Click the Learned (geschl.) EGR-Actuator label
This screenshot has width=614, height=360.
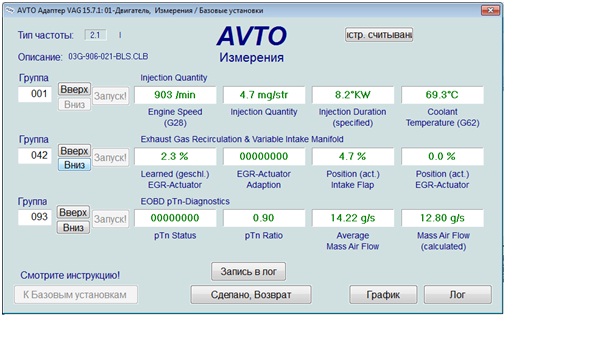(x=175, y=179)
